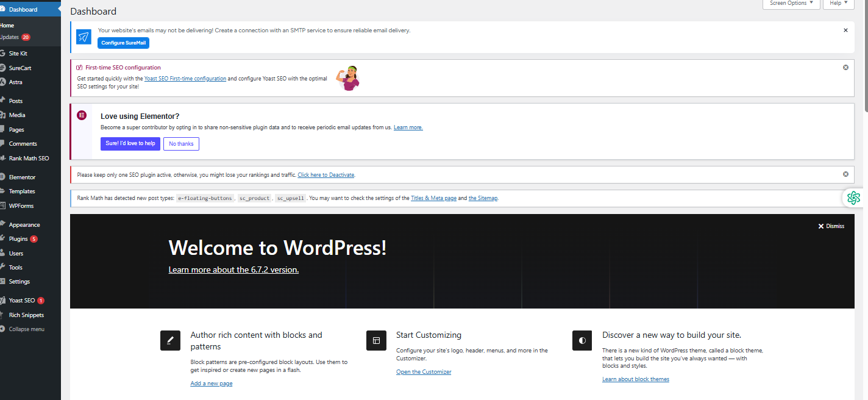Click the Elementor logo icon in notice
The width and height of the screenshot is (868, 400).
click(82, 115)
